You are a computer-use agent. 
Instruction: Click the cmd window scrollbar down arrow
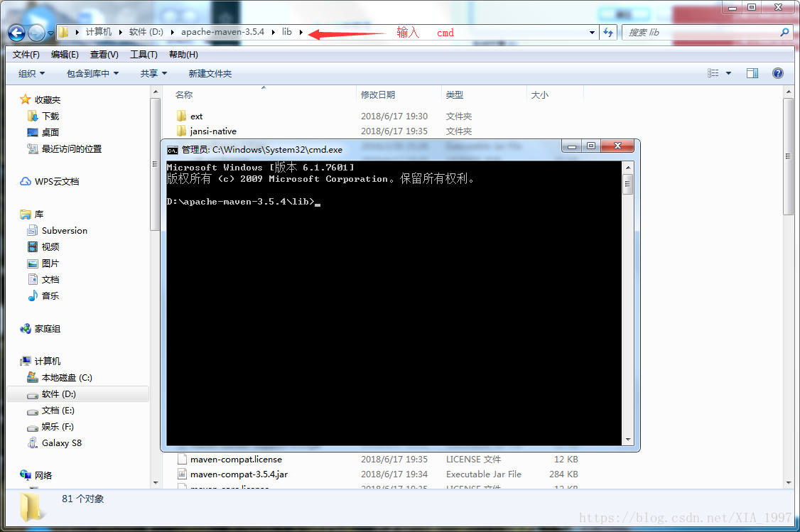pyautogui.click(x=628, y=439)
